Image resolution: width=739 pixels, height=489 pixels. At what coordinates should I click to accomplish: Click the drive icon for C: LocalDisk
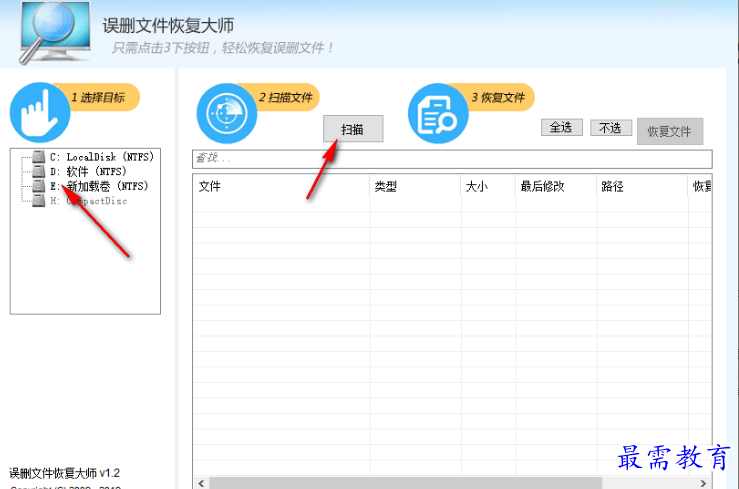coord(39,156)
